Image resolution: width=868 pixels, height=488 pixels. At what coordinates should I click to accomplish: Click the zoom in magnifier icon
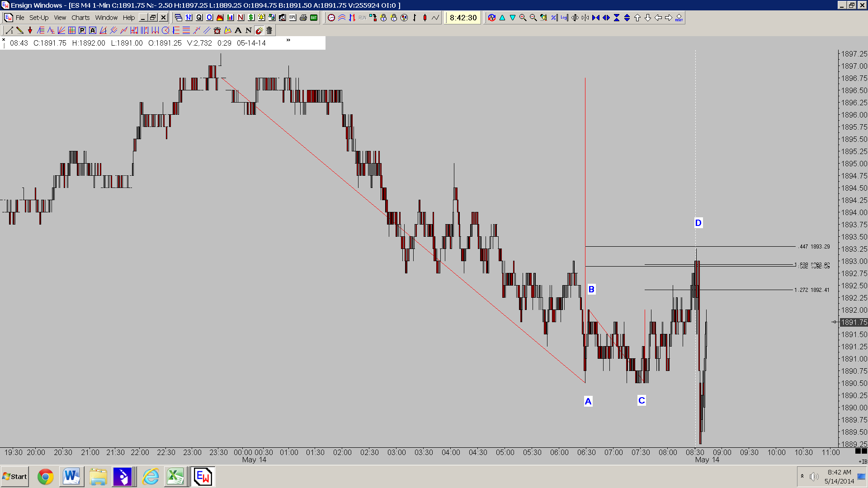pyautogui.click(x=523, y=18)
